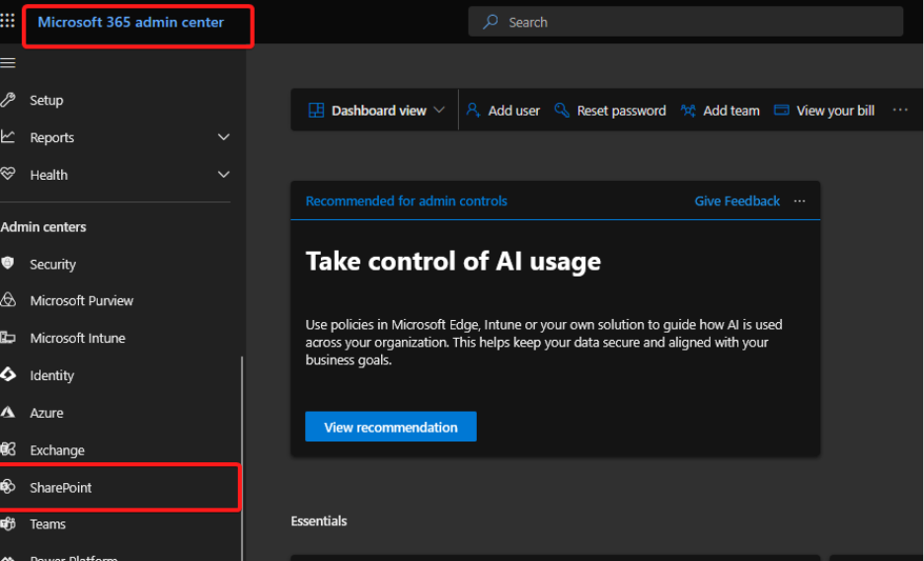The image size is (924, 561).
Task: Click the Exchange admin center icon
Action: coord(8,450)
